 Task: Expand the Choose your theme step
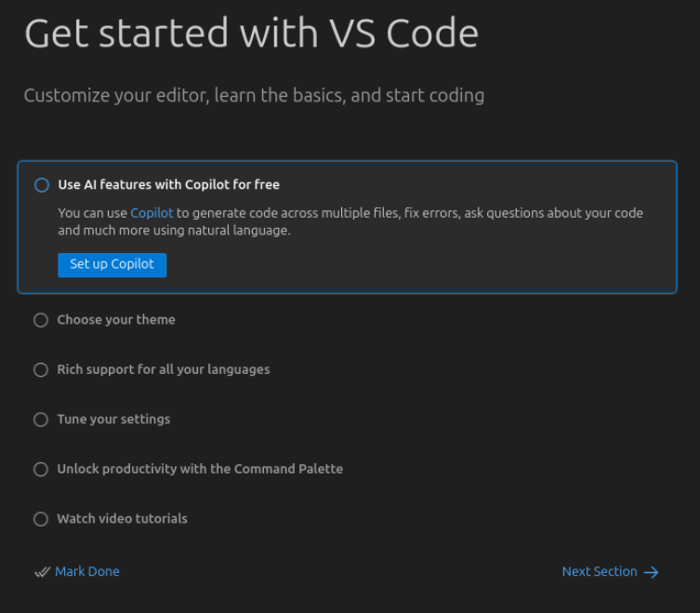(x=116, y=320)
